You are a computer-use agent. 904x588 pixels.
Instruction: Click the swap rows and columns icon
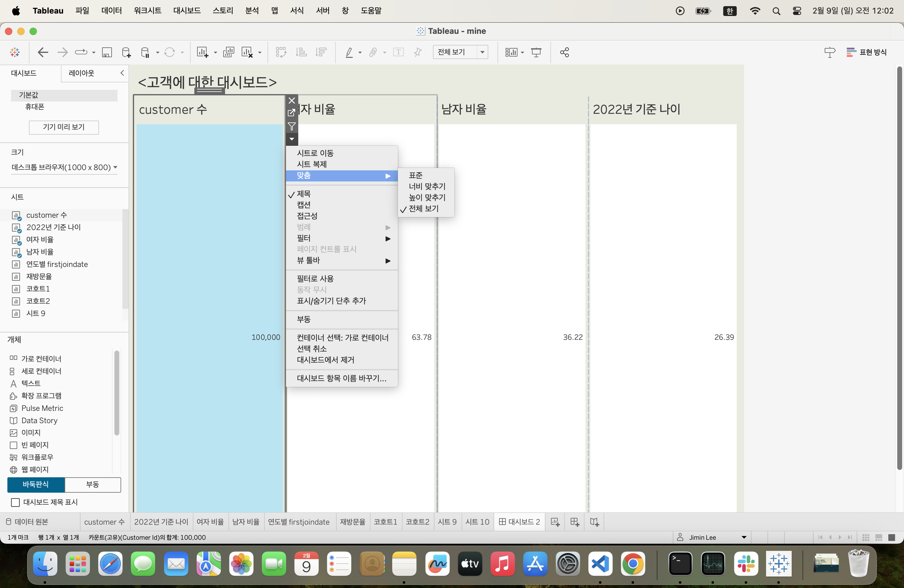[281, 52]
